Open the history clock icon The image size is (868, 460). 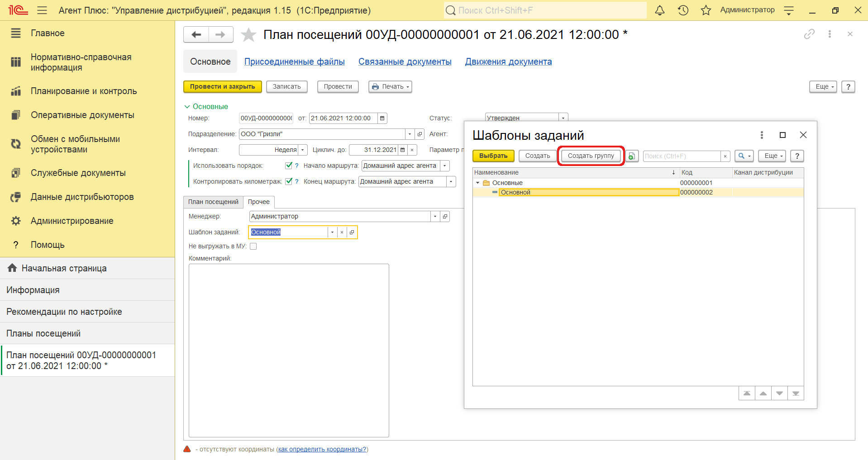coord(683,10)
